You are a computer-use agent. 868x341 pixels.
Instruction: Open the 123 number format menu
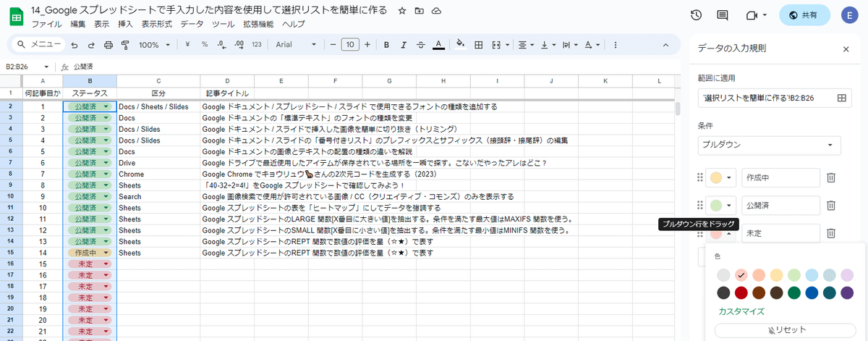pos(257,45)
